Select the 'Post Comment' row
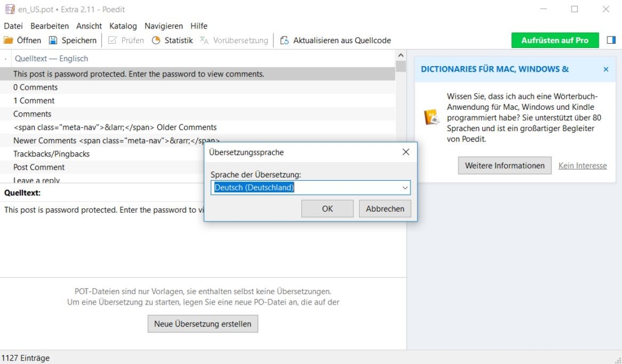The width and height of the screenshot is (622, 364). coord(197,167)
